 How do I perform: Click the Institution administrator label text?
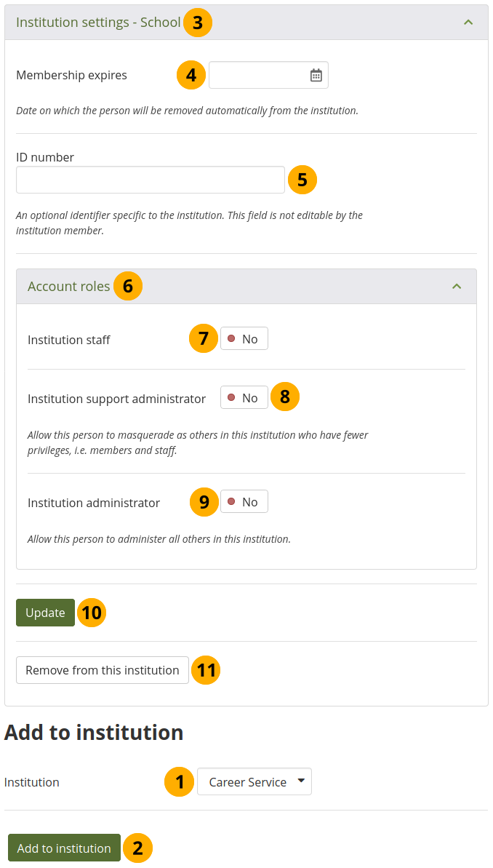point(94,503)
